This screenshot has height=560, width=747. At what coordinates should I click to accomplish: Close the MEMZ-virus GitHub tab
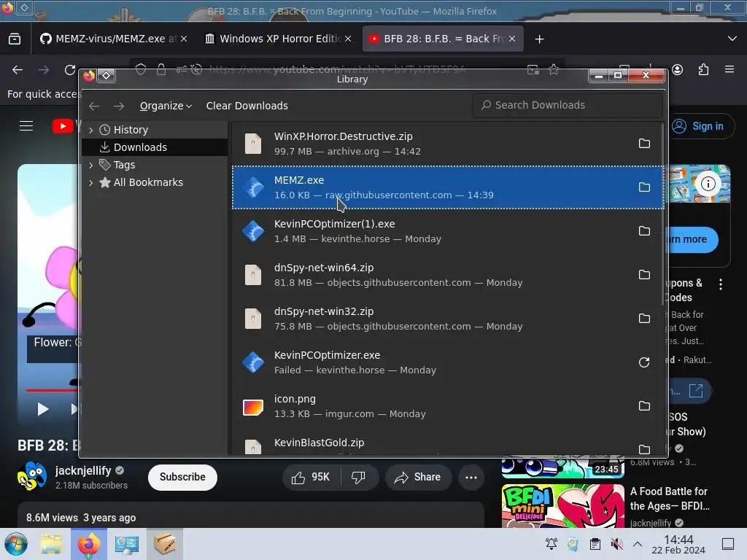184,39
